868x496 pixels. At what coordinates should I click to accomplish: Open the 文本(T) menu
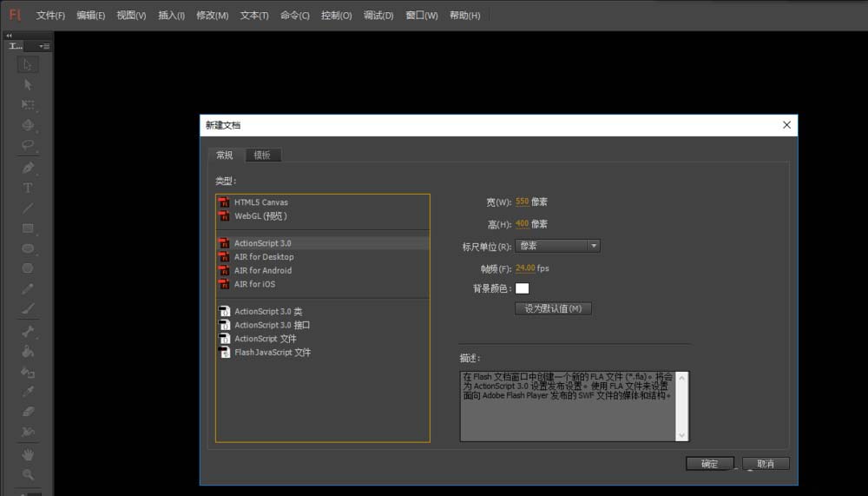(254, 16)
